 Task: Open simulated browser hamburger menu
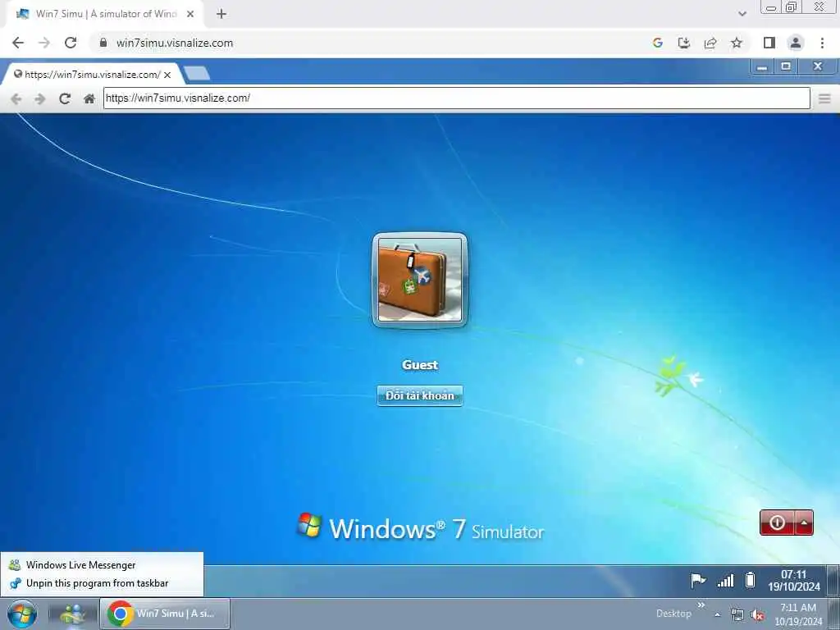pos(824,98)
